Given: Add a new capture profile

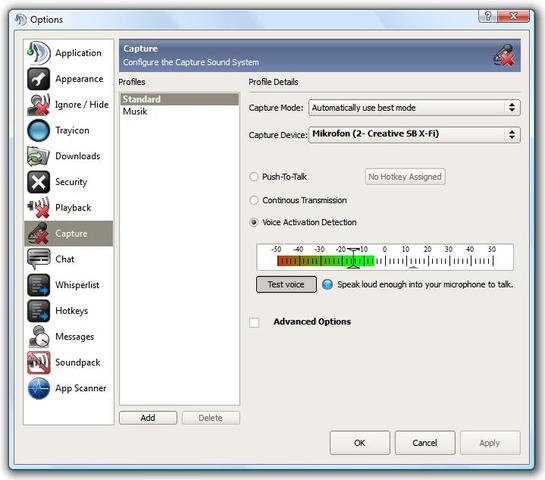Looking at the screenshot, I should pyautogui.click(x=148, y=418).
